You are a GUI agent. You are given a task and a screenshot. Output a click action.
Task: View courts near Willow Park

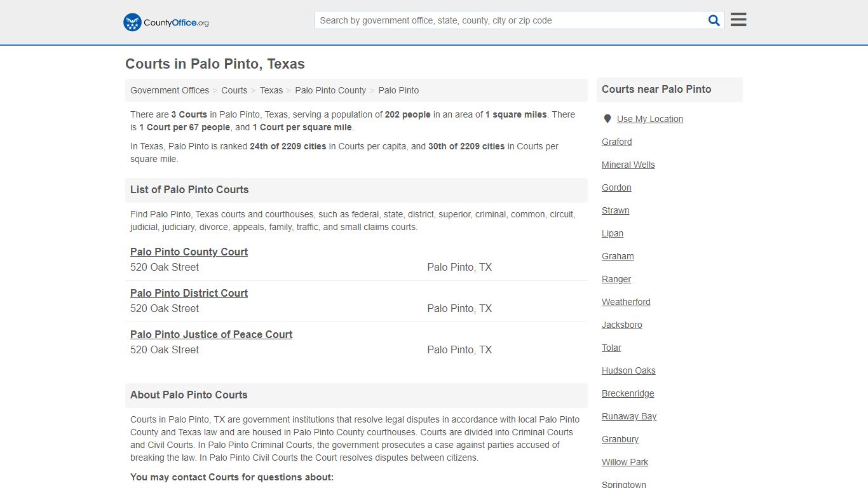(x=625, y=462)
